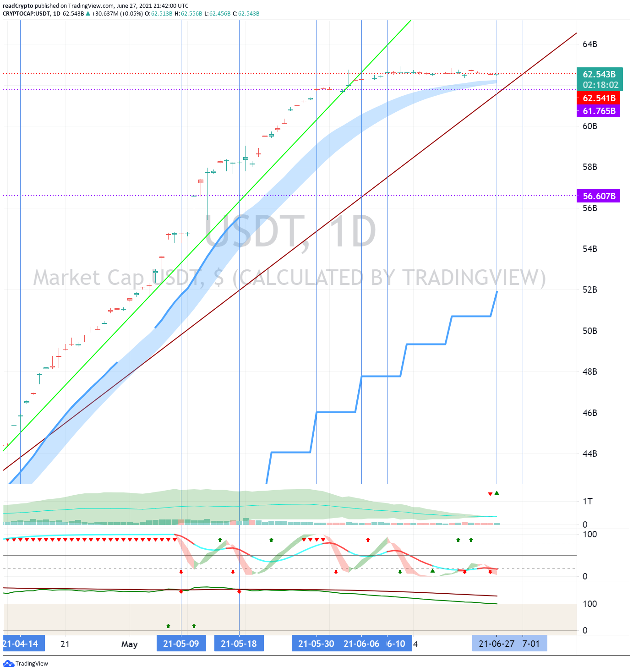Screen dimensions: 633x672
Task: Select the CRYPTOCAP:USDT symbol label
Action: [27, 14]
